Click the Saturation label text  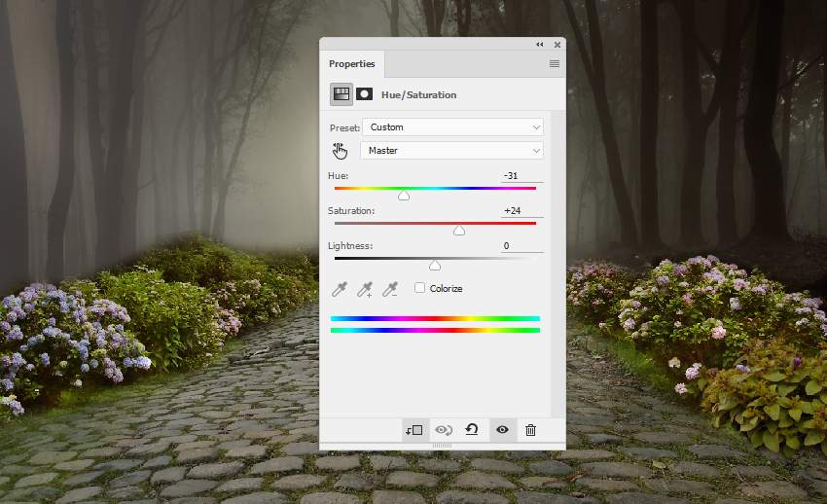click(351, 211)
